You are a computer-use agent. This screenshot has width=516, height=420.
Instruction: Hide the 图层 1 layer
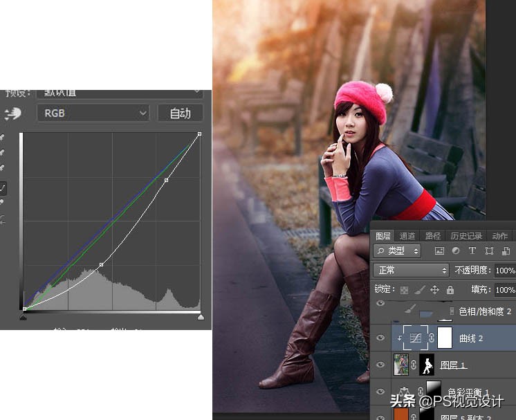pos(380,365)
